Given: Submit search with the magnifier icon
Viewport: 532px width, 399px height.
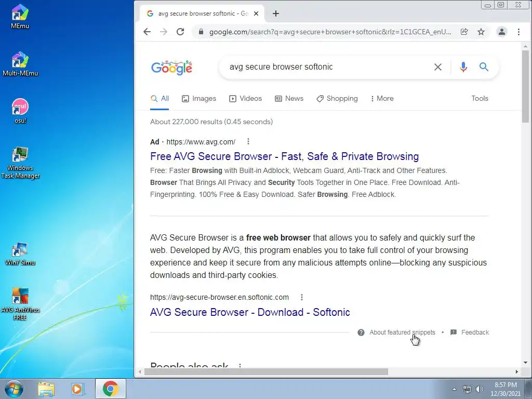Looking at the screenshot, I should [x=484, y=67].
